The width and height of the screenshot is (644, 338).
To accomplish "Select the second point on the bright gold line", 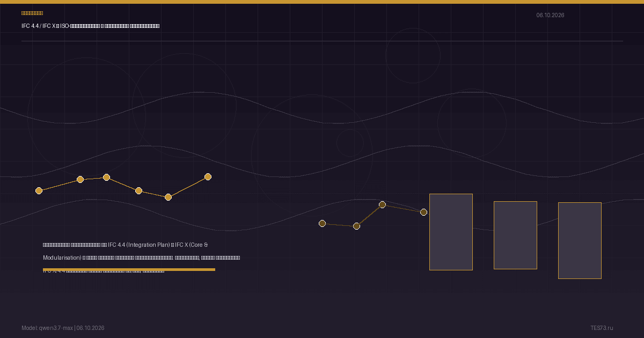I will (80, 179).
